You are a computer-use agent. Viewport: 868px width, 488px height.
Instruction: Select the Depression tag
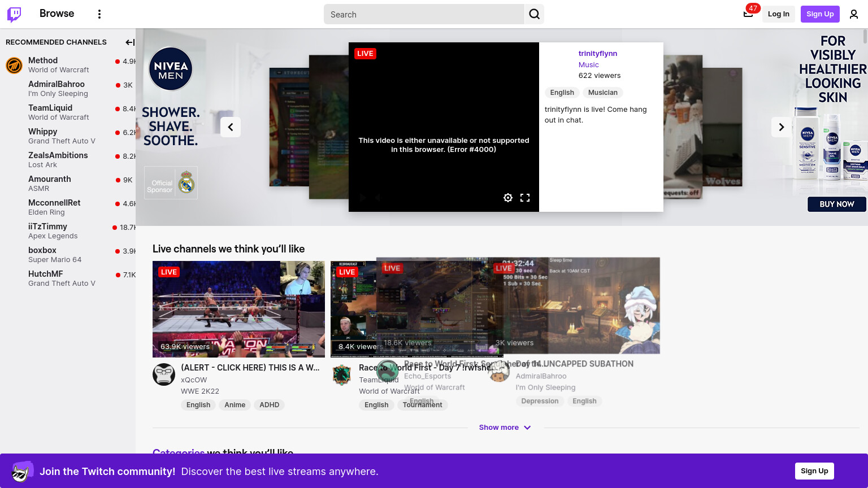tap(540, 401)
